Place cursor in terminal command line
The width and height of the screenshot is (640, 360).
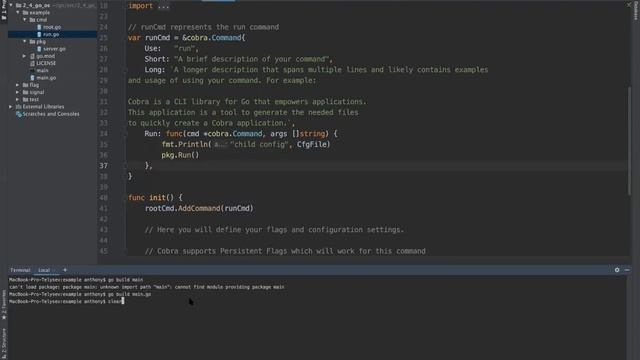tap(115, 301)
